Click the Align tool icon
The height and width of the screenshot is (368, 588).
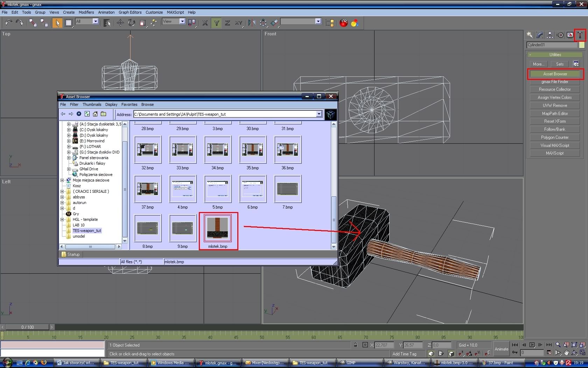274,23
